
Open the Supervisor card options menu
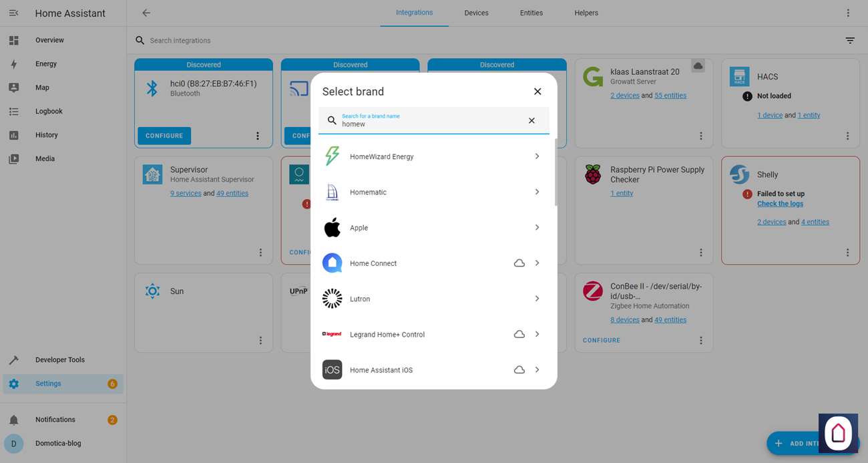coord(260,253)
